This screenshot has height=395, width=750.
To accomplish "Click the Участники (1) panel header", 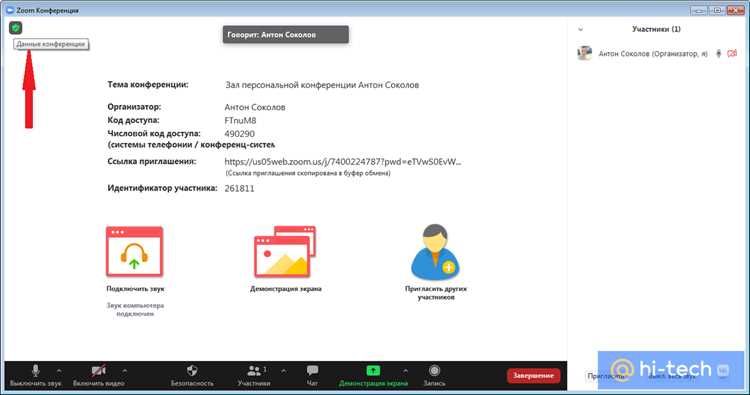I will pyautogui.click(x=656, y=29).
